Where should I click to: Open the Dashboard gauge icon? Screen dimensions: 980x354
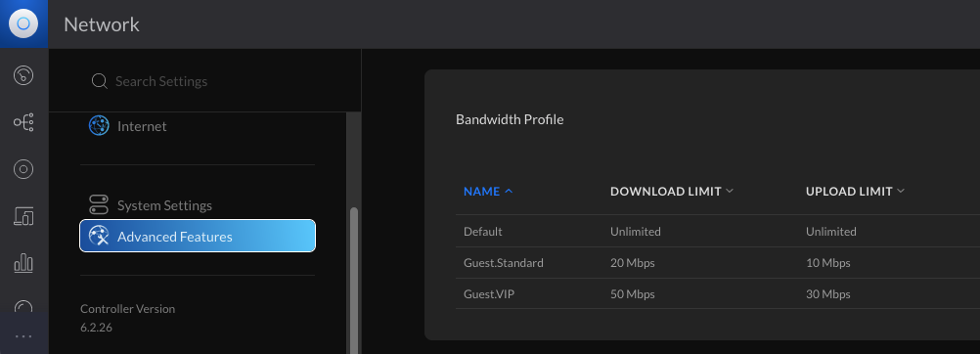pyautogui.click(x=23, y=75)
